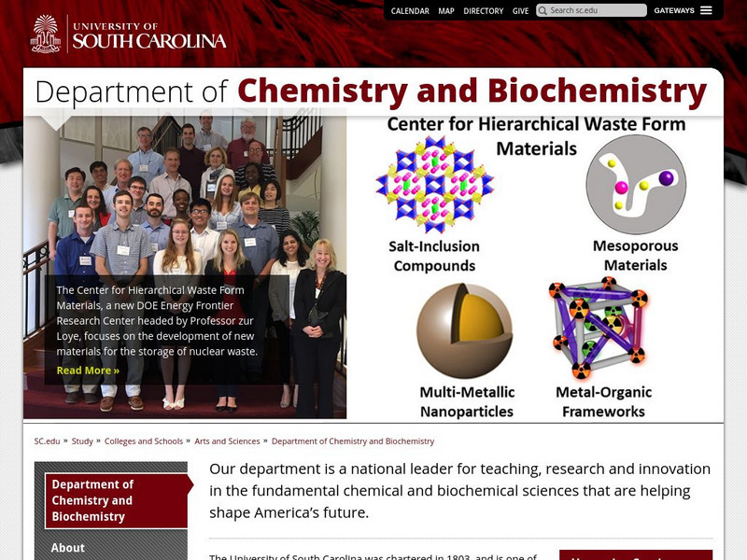Image resolution: width=747 pixels, height=560 pixels.
Task: Open the GATEWAYS hamburger menu
Action: 707,10
